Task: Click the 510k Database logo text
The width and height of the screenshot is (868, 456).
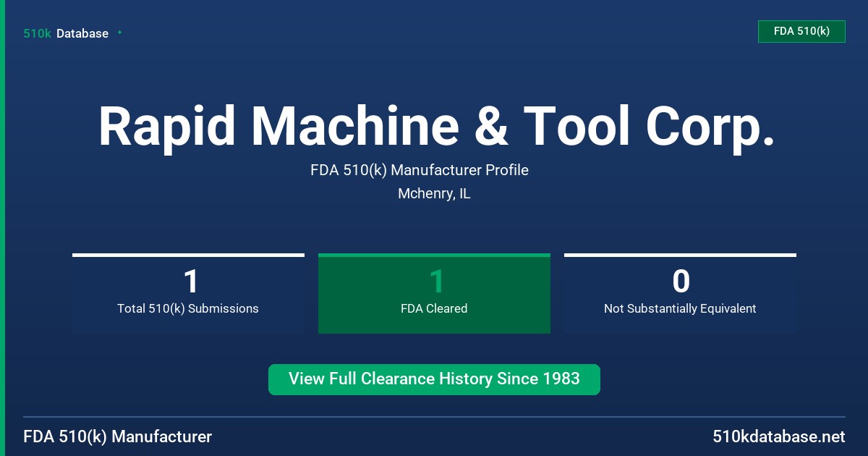Action: tap(66, 33)
